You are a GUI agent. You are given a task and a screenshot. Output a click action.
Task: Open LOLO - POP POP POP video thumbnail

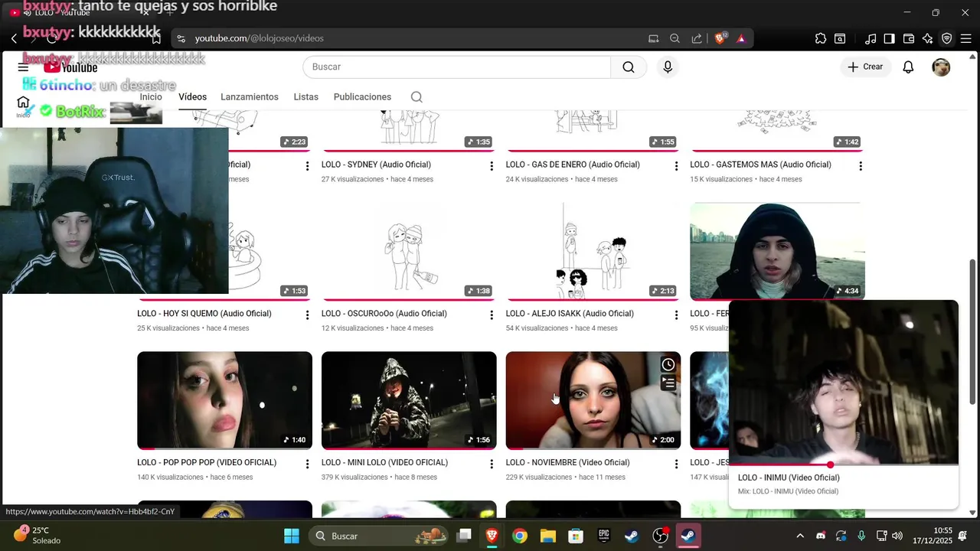[x=224, y=400]
